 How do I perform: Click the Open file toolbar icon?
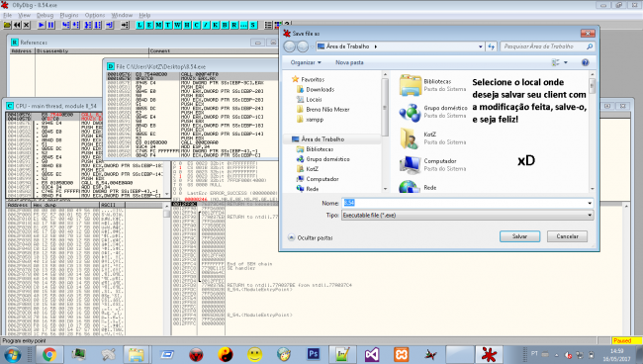7,25
